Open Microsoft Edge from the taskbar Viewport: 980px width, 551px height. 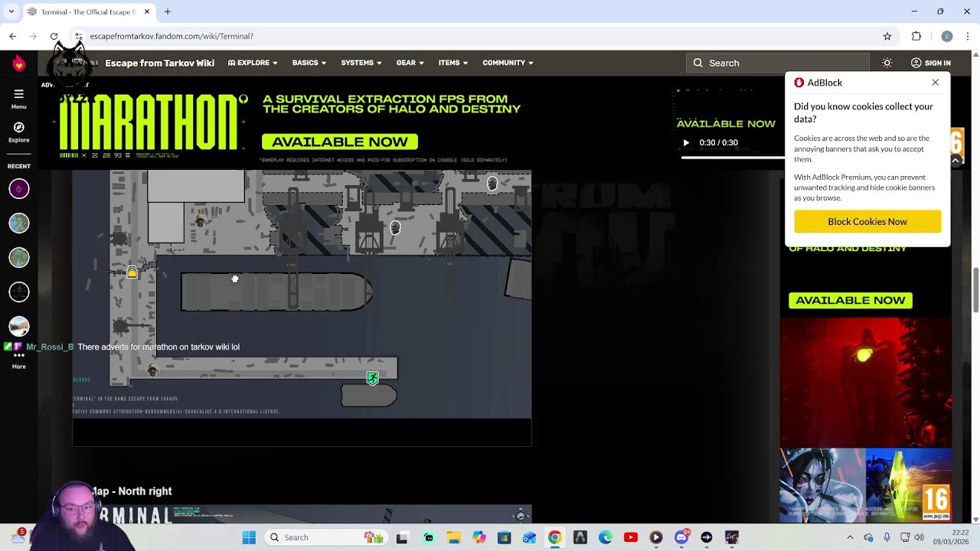(x=606, y=537)
